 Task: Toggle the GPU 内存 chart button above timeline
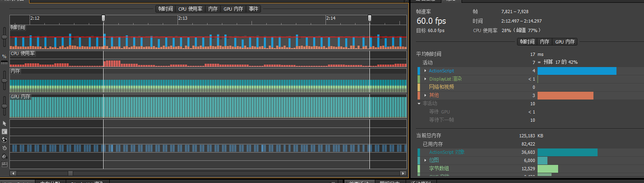233,9
